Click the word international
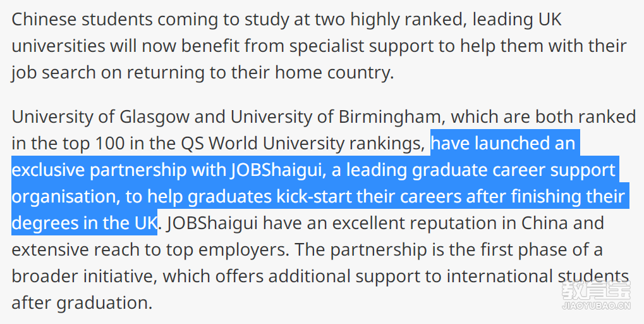Image resolution: width=644 pixels, height=324 pixels. coord(499,277)
